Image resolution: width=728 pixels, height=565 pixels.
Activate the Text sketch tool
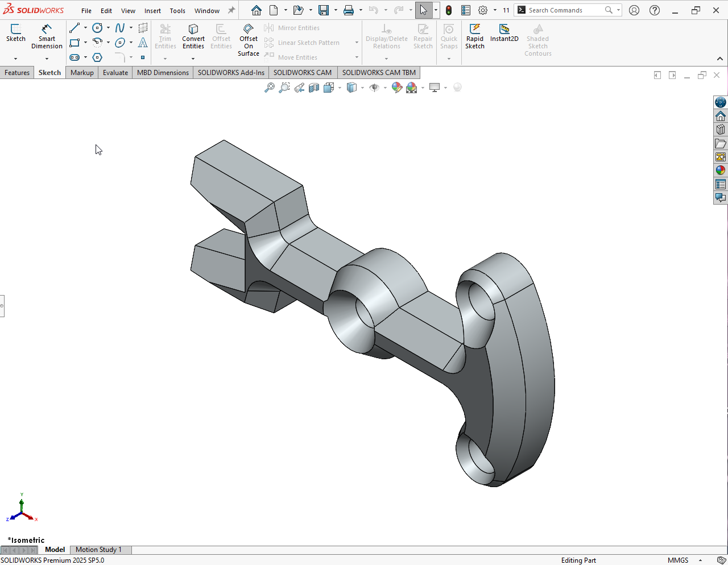[x=143, y=43]
